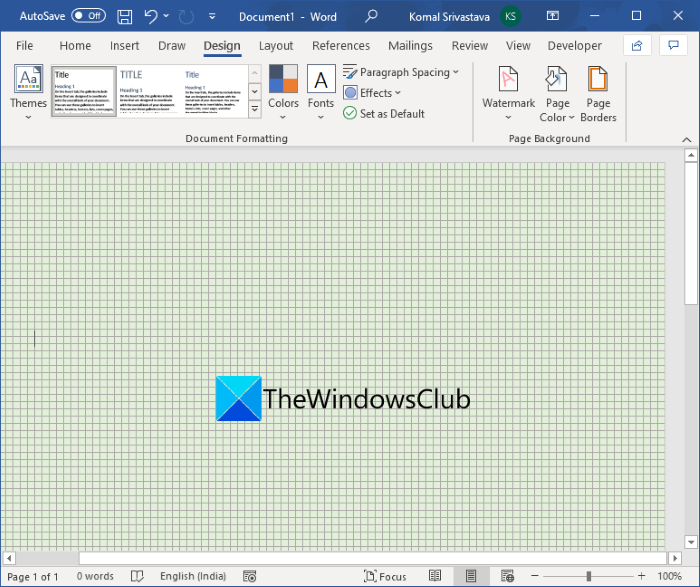Click the zoom in plus button
Image resolution: width=700 pixels, height=587 pixels.
[x=642, y=576]
